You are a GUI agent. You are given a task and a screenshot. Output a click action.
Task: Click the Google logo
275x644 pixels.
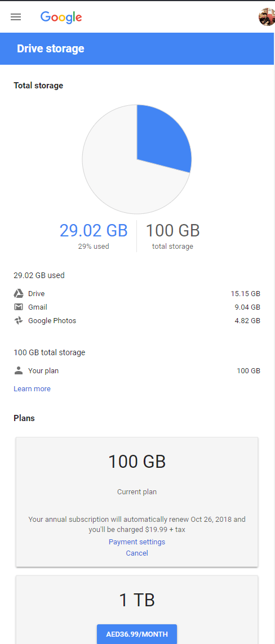pos(61,17)
